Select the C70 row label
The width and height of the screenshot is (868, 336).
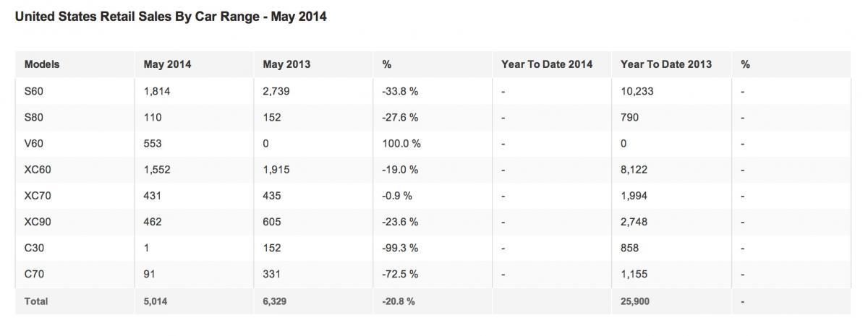click(x=34, y=274)
